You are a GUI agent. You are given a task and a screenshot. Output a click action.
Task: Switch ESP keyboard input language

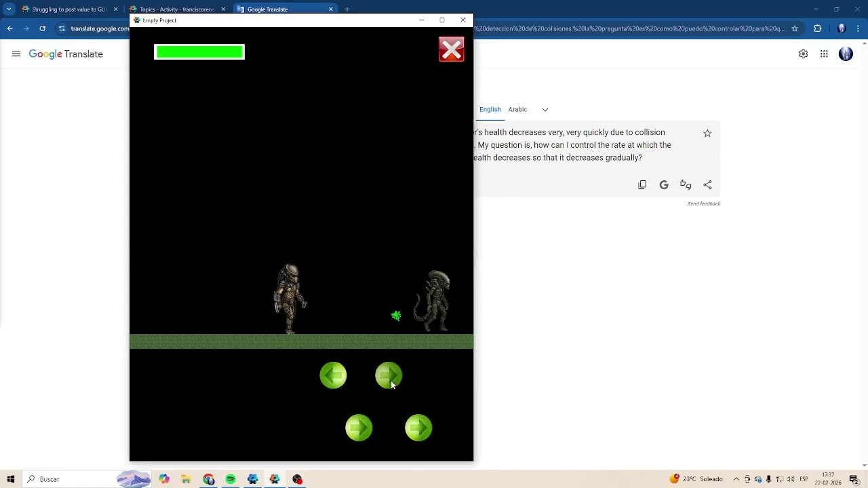coord(804,479)
